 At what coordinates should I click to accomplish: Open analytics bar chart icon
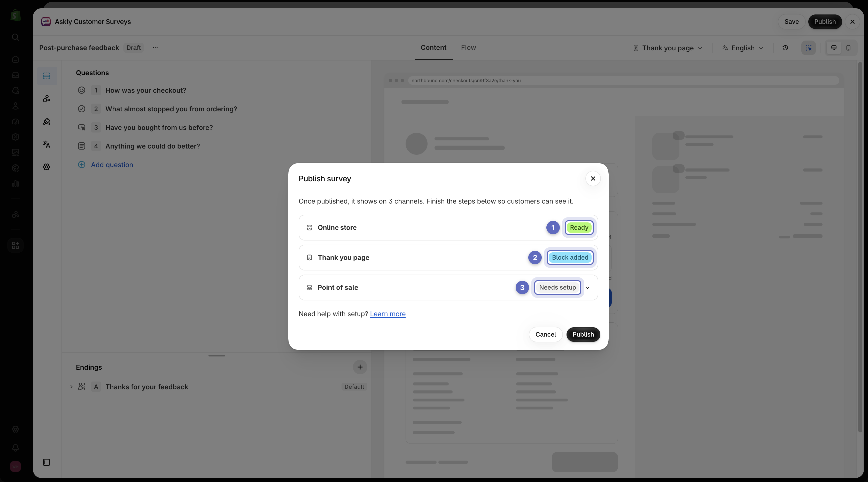[16, 184]
